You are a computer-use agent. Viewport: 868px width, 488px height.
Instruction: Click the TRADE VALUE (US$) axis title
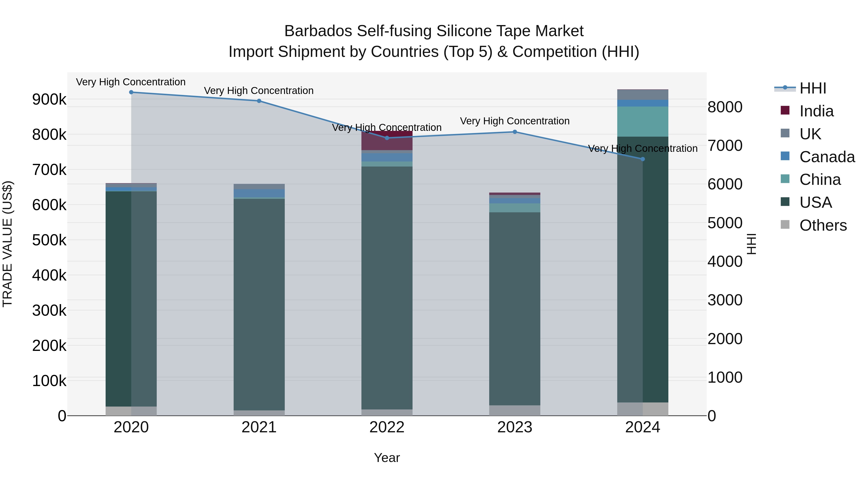pos(7,244)
